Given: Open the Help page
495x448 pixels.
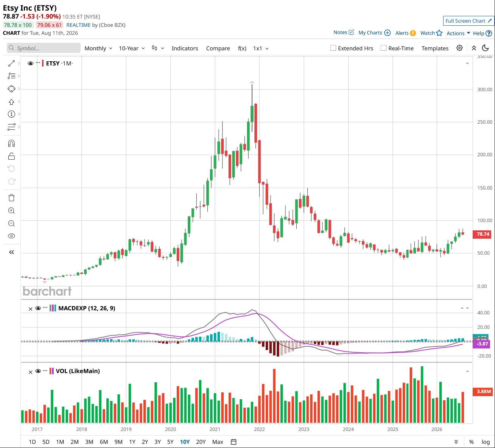Looking at the screenshot, I should [x=482, y=33].
